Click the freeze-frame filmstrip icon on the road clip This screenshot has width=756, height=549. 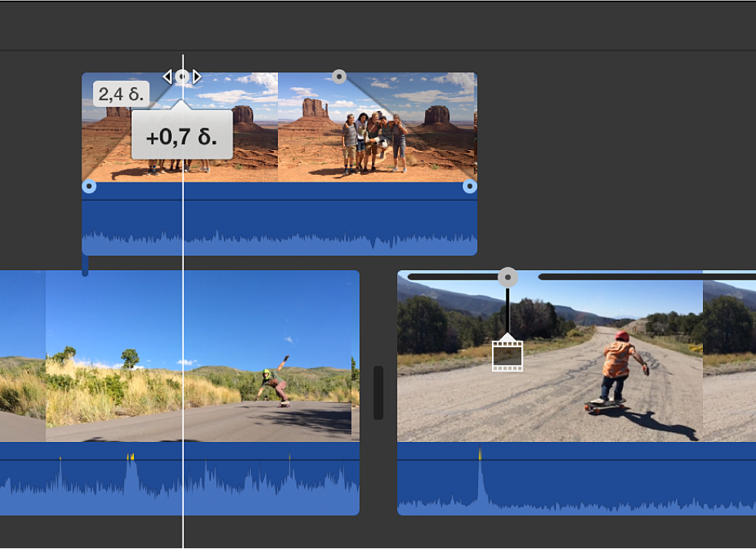(x=507, y=355)
